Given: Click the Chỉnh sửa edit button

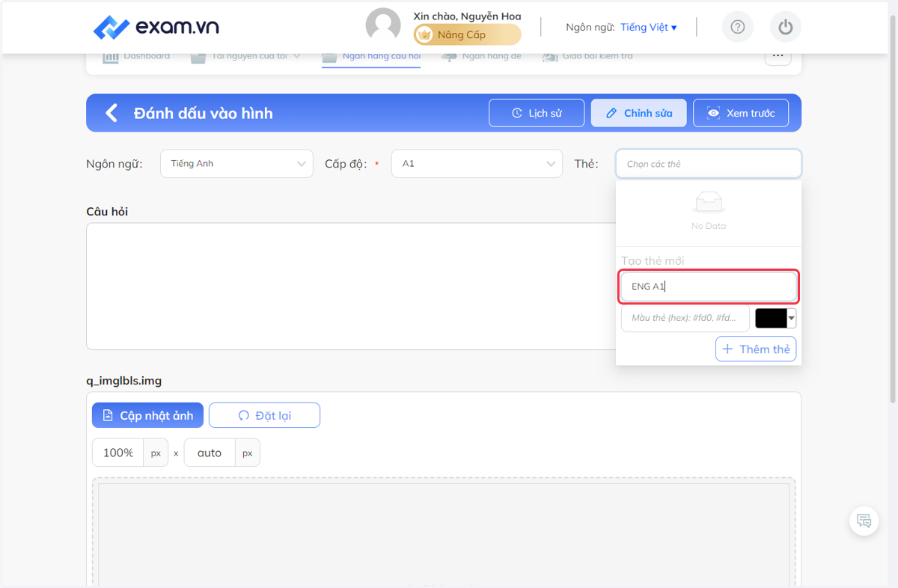Looking at the screenshot, I should click(638, 113).
